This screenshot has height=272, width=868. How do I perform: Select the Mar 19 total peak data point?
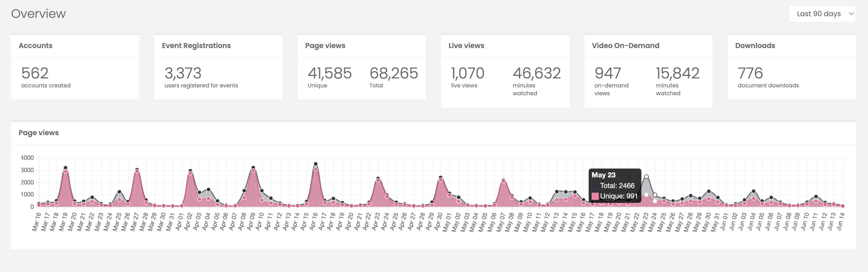tap(65, 168)
